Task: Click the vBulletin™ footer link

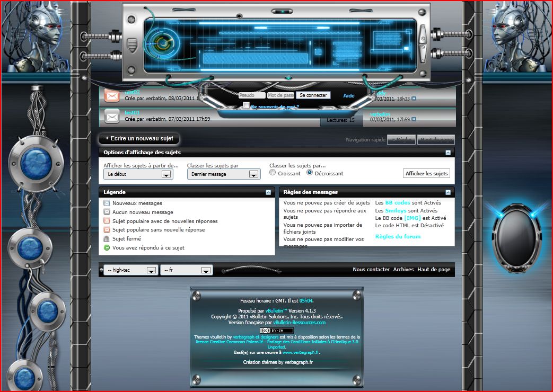Action: tap(276, 311)
